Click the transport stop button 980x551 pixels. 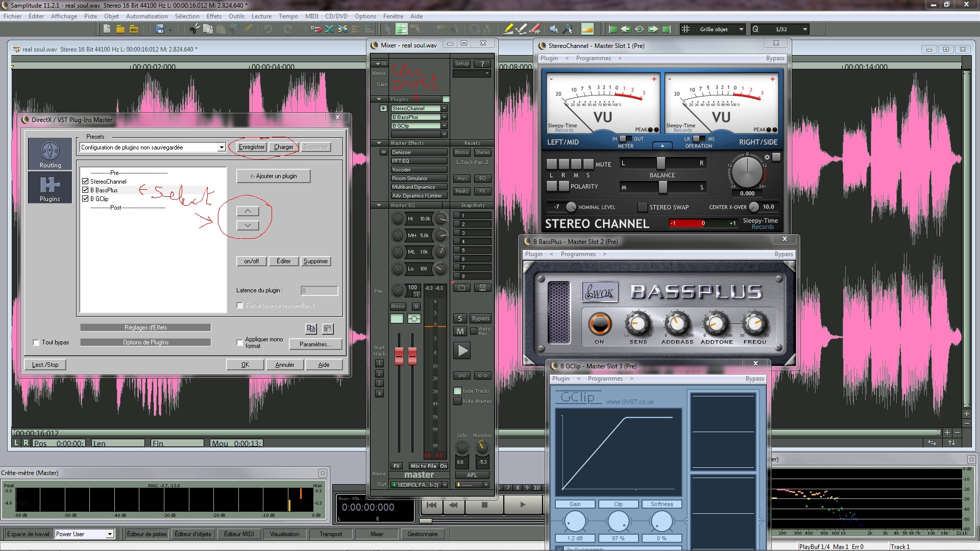click(x=484, y=505)
